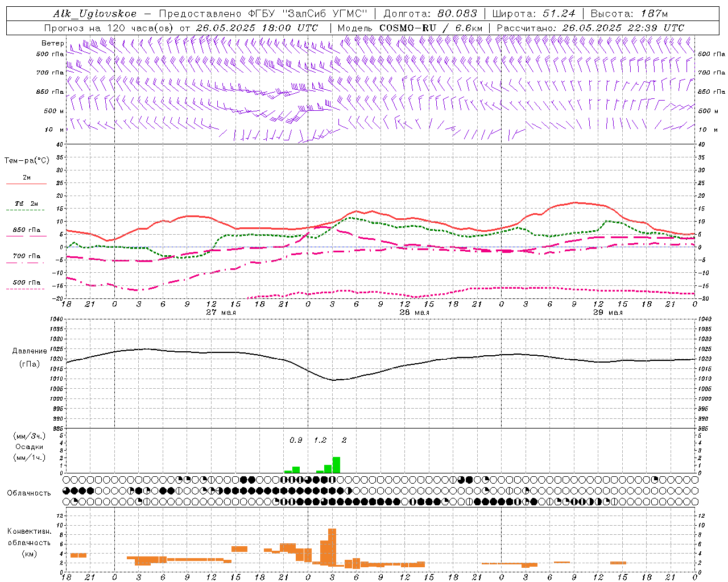
Task: Click the Ветер label of the wind panel
Action: click(x=53, y=43)
